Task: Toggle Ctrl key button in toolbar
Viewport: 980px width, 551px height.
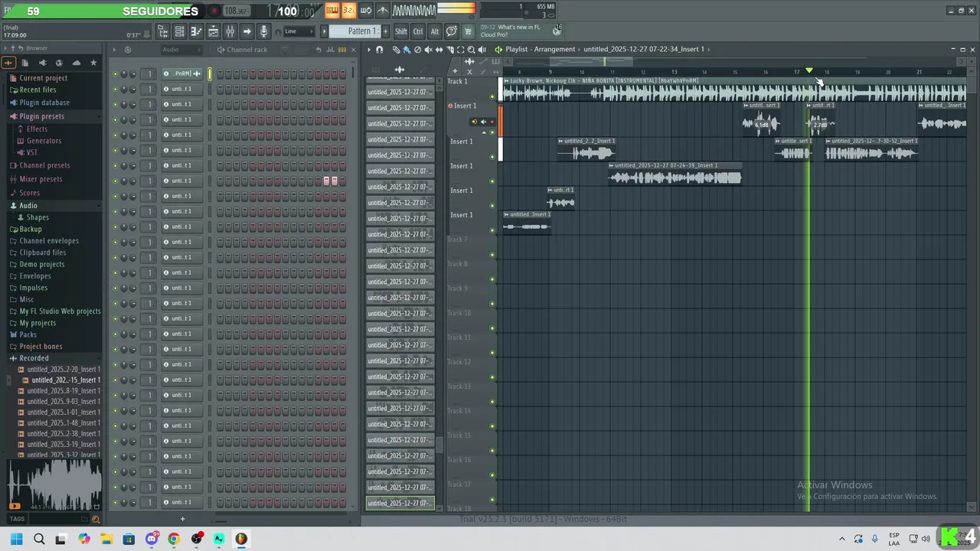Action: point(418,31)
